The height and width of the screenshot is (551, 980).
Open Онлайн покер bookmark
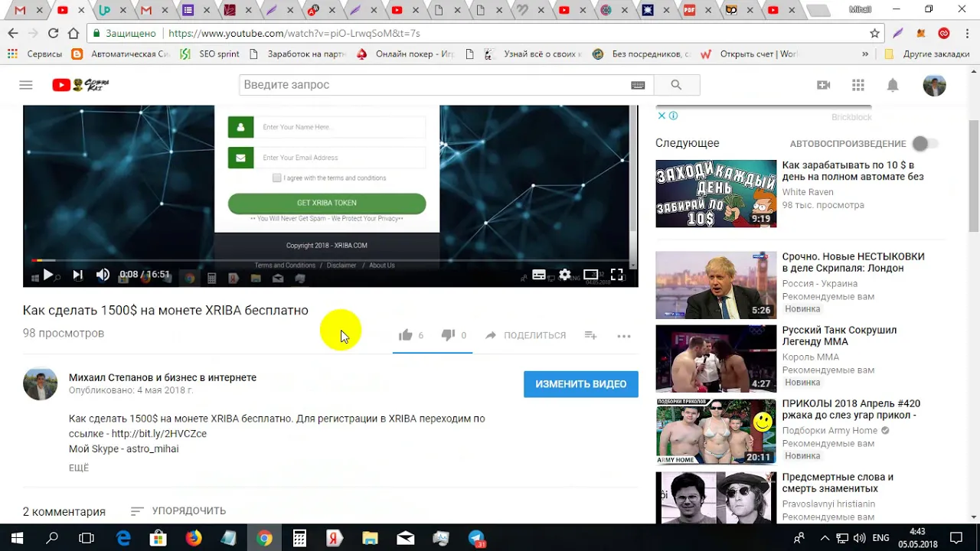tap(406, 54)
